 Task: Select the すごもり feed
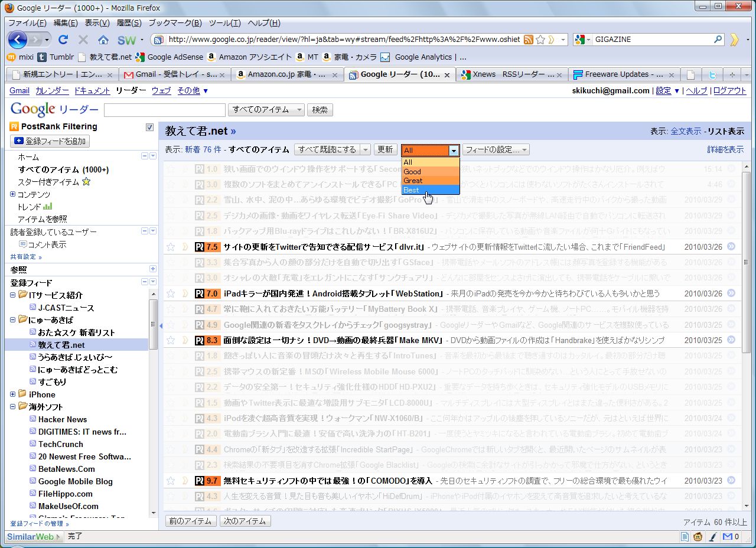[52, 382]
